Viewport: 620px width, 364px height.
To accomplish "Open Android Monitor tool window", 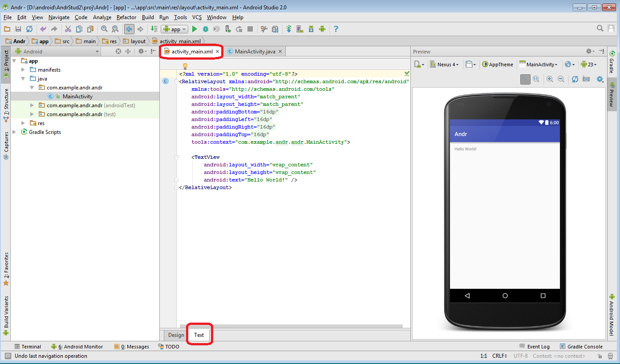I will coord(77,347).
